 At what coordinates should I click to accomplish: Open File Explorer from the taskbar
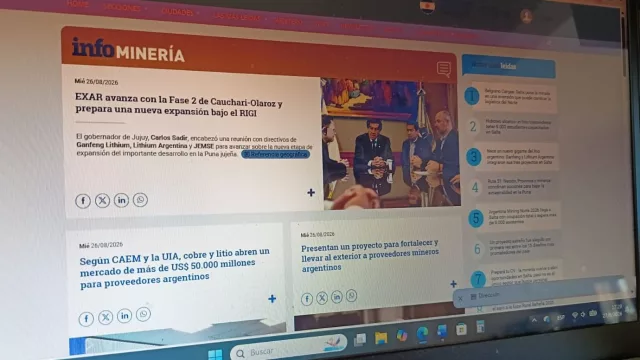pos(381,338)
